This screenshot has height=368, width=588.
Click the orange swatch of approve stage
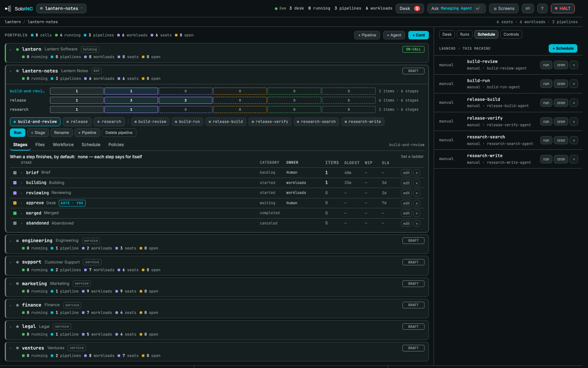coord(15,203)
